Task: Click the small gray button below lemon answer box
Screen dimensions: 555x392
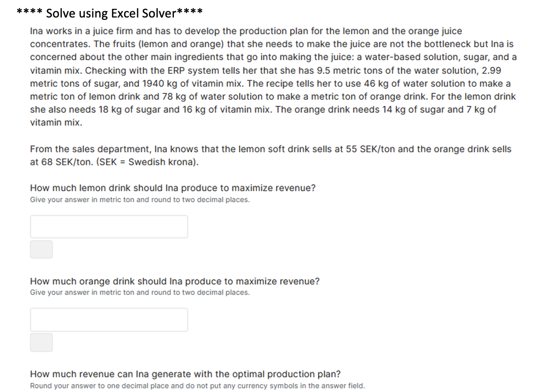Action: (x=41, y=249)
